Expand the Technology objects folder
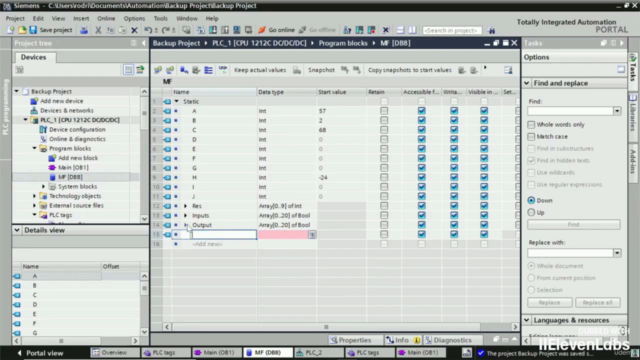Image resolution: width=640 pixels, height=360 pixels. tap(35, 196)
